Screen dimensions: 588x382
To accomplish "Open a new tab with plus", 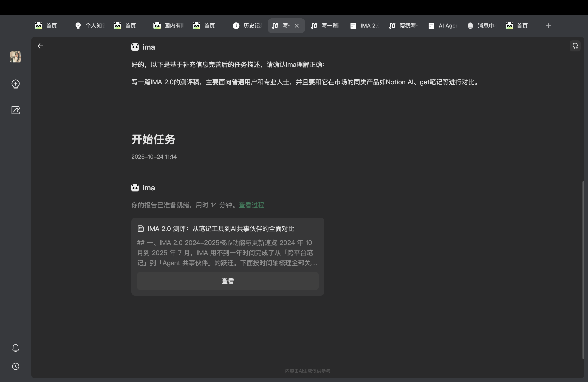I will pyautogui.click(x=548, y=26).
